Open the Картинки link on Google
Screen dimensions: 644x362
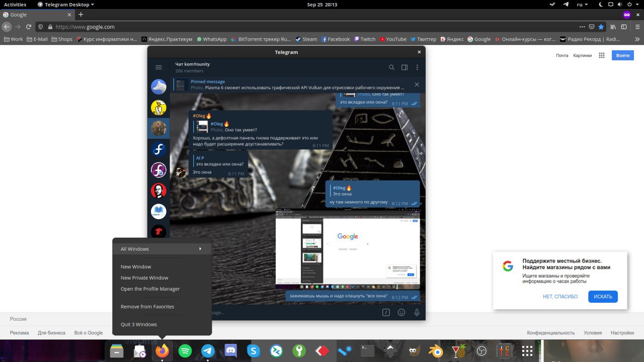[582, 55]
